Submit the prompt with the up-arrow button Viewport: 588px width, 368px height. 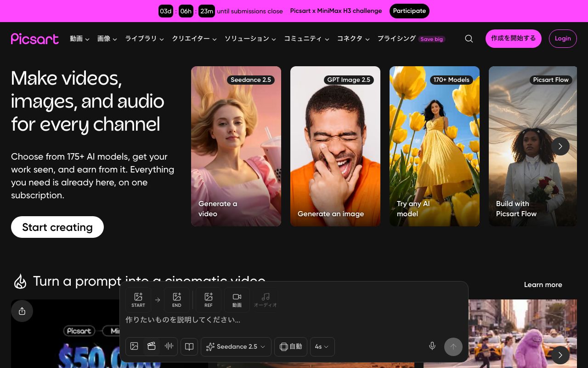coord(453,346)
